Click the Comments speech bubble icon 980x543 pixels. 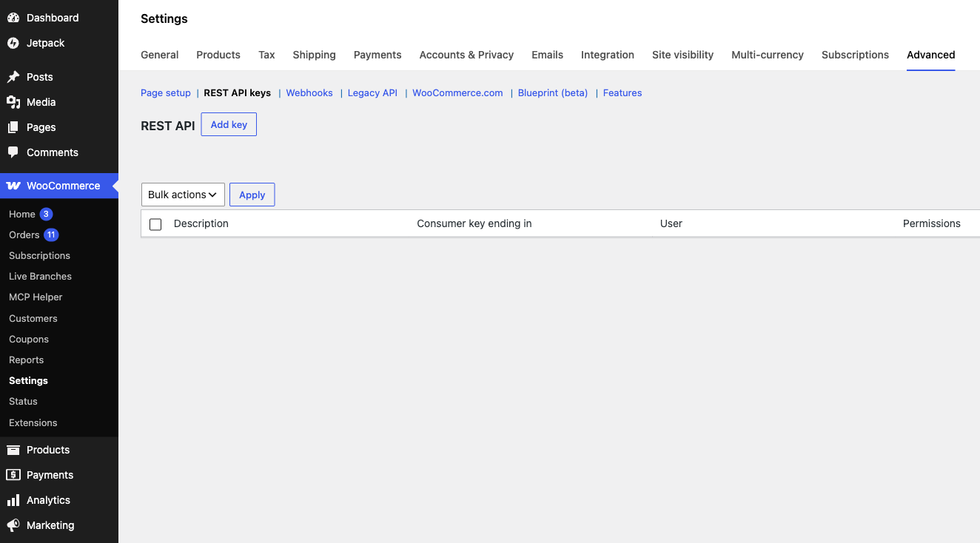coord(13,152)
